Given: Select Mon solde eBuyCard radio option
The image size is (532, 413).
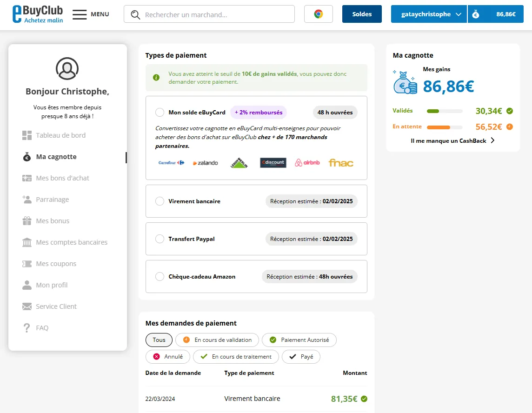Looking at the screenshot, I should pyautogui.click(x=160, y=113).
